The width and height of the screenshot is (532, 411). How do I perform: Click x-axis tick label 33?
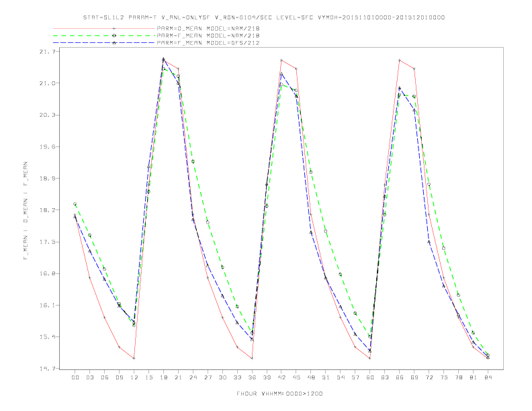click(x=237, y=377)
